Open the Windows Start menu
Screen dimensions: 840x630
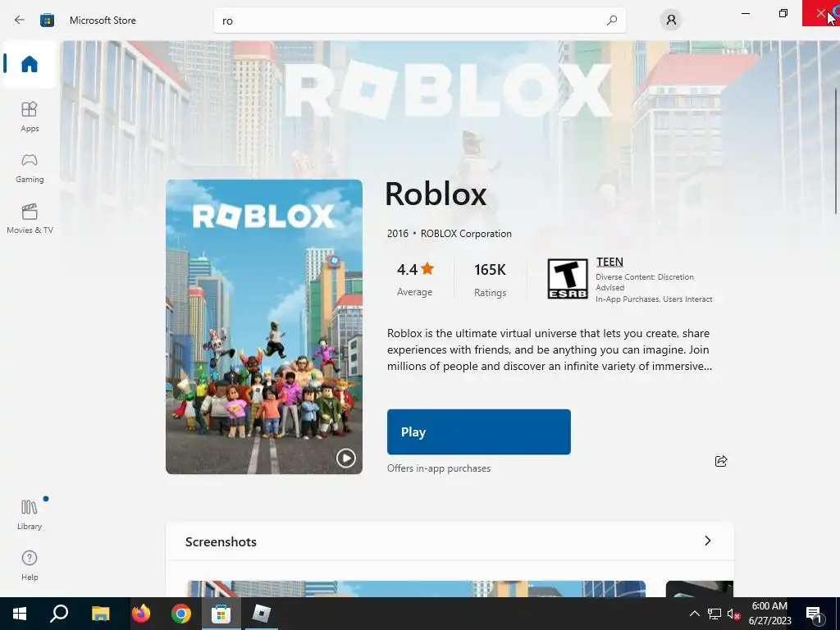tap(20, 614)
